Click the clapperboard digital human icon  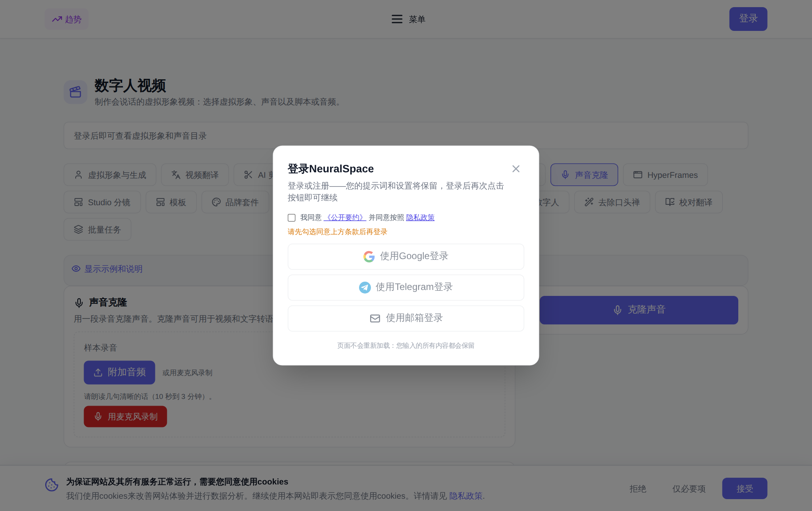click(75, 92)
